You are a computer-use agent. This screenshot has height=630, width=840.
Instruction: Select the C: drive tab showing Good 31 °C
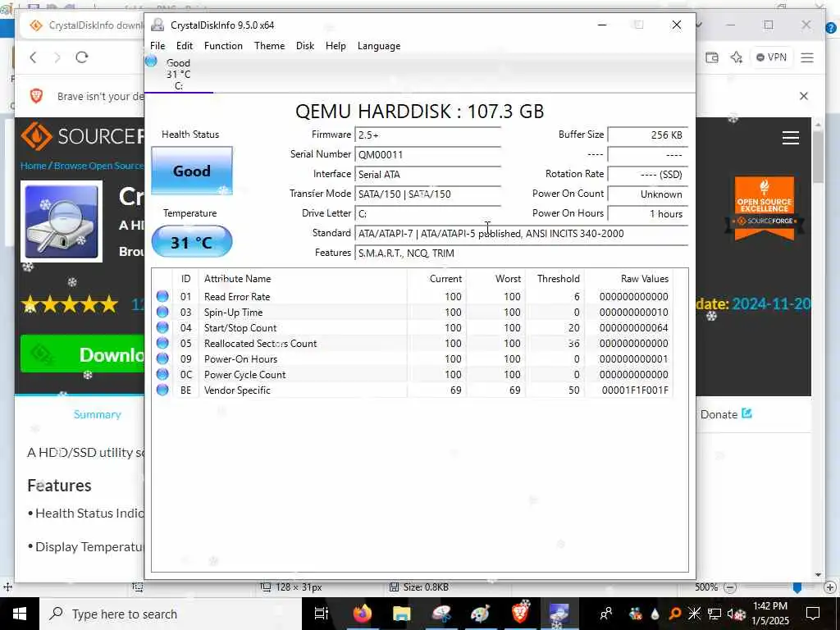point(178,74)
